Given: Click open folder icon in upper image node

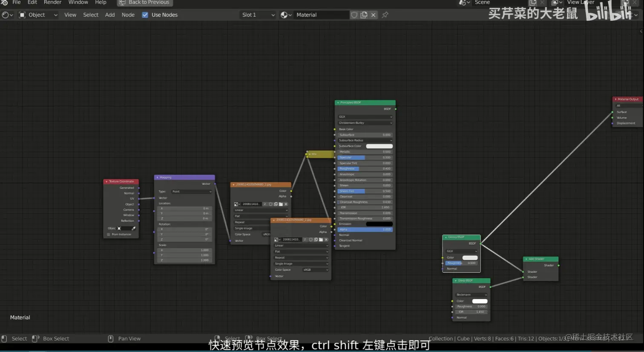Looking at the screenshot, I should 281,204.
